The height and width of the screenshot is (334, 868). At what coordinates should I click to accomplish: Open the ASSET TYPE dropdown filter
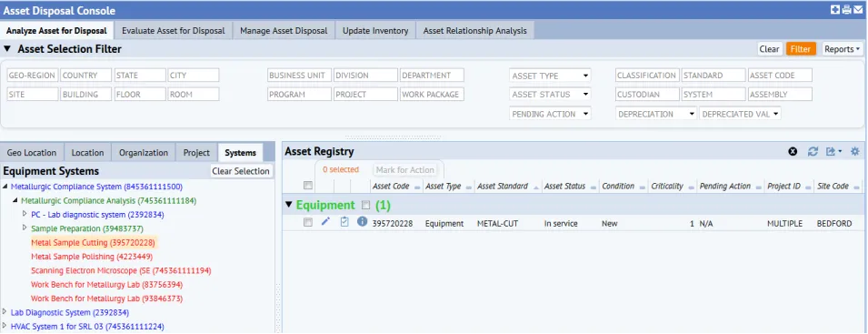coord(550,76)
